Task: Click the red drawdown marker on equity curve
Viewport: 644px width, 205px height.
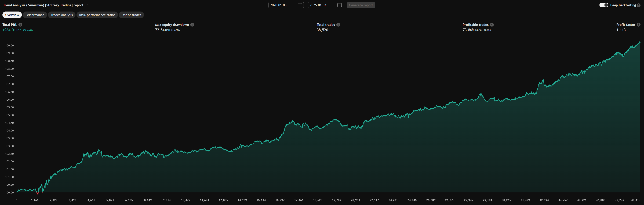Action: click(38, 193)
